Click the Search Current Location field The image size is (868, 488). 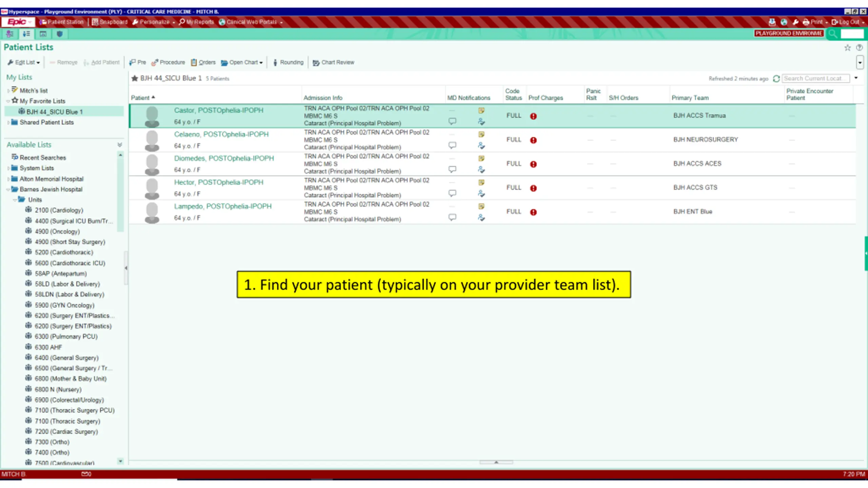[815, 79]
